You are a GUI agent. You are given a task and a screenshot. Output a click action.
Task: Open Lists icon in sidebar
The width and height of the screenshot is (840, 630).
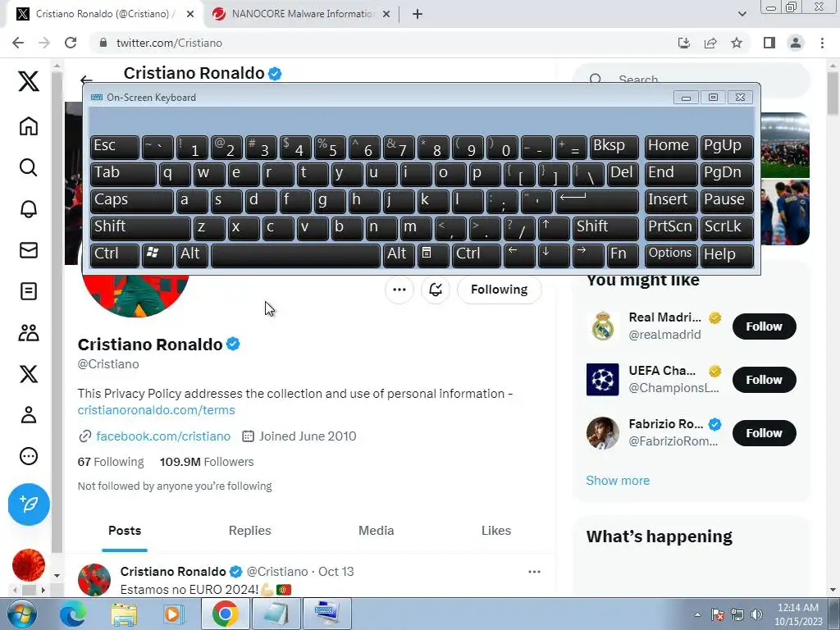point(29,291)
